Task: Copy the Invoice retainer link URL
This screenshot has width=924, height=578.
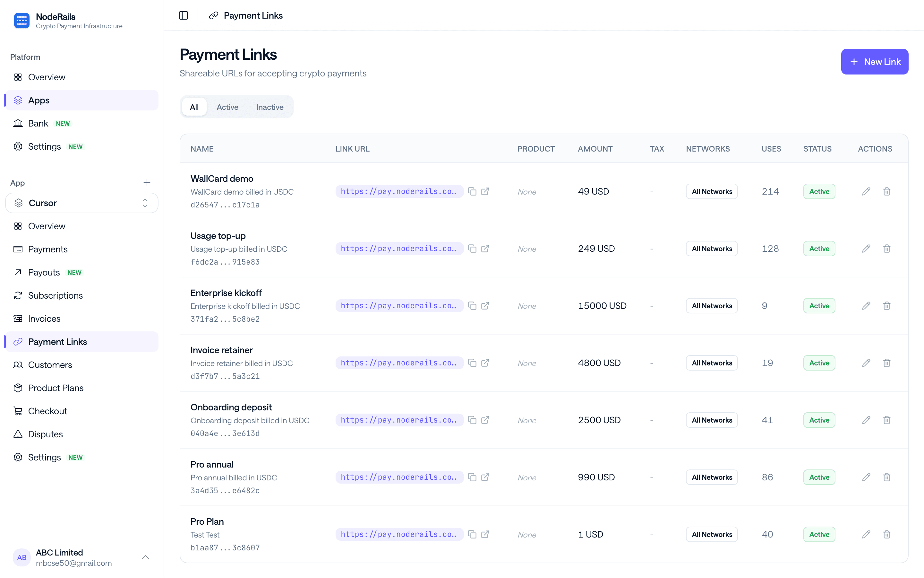Action: (x=472, y=363)
